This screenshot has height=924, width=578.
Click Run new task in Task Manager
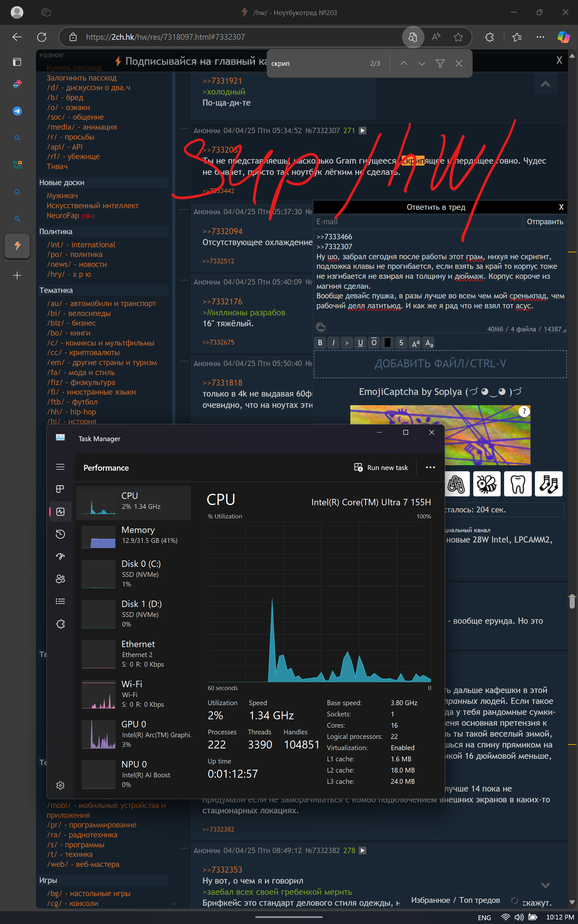pos(381,467)
